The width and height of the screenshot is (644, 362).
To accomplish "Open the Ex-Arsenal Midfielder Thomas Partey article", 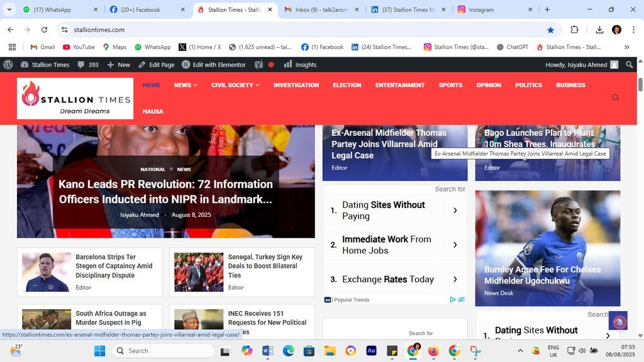I will pos(389,144).
